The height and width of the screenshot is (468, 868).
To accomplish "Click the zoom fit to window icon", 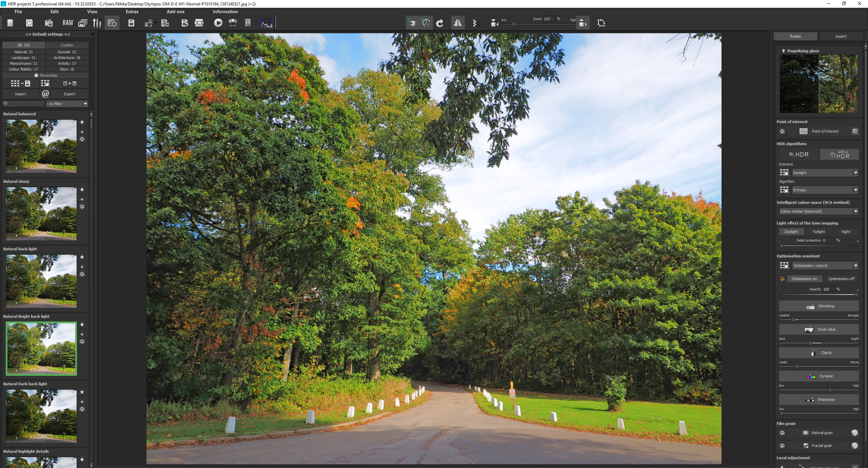I will coord(583,22).
